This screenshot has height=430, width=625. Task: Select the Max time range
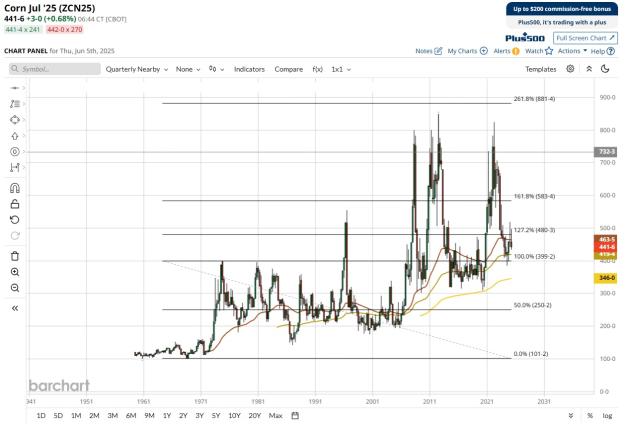[275, 416]
